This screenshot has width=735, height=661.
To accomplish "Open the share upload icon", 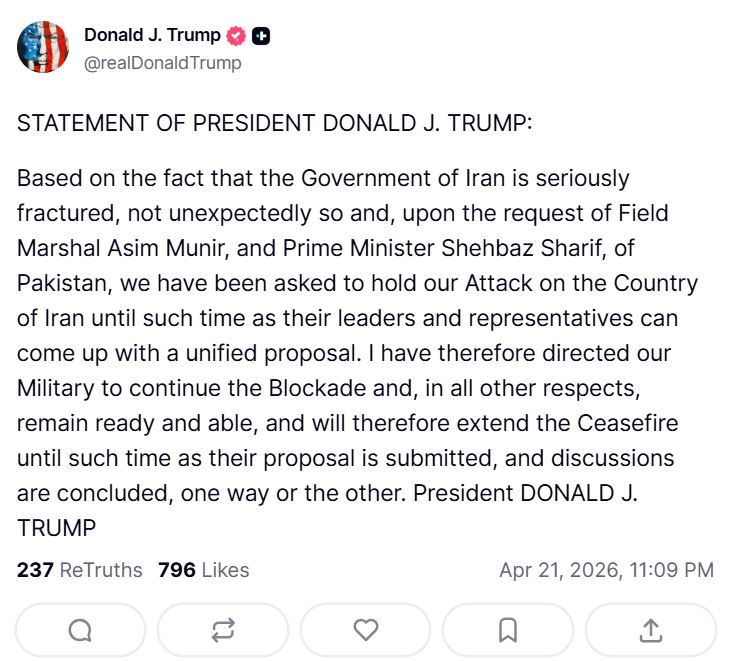I will [x=650, y=630].
